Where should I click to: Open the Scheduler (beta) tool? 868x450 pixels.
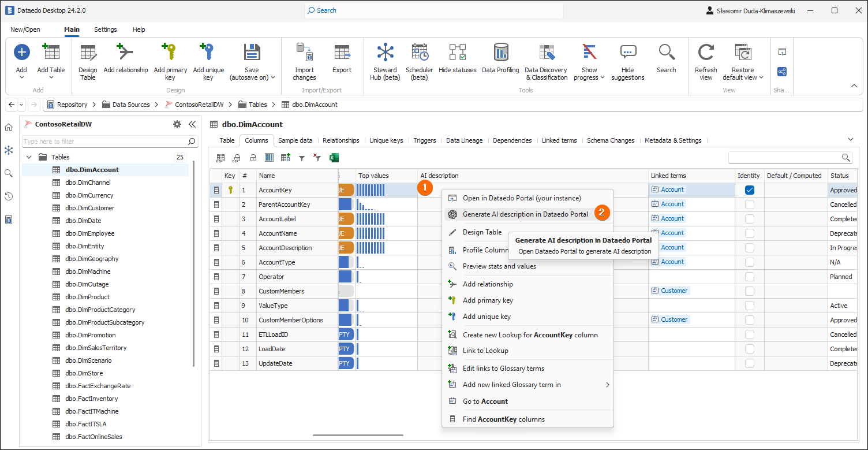420,53
